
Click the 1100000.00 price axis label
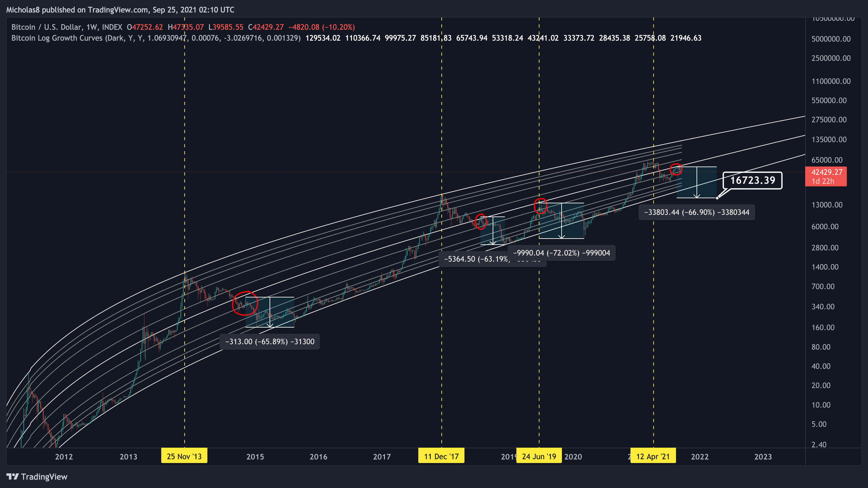point(831,81)
